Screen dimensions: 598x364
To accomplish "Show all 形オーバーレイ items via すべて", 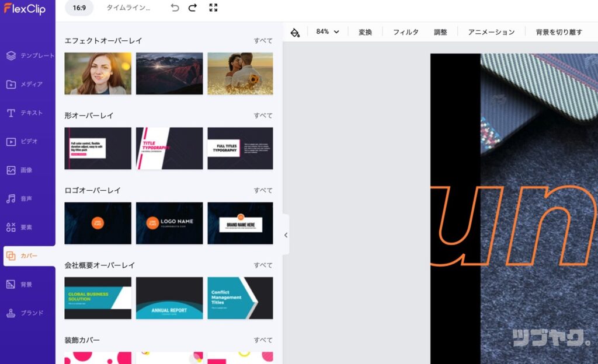I will [263, 116].
